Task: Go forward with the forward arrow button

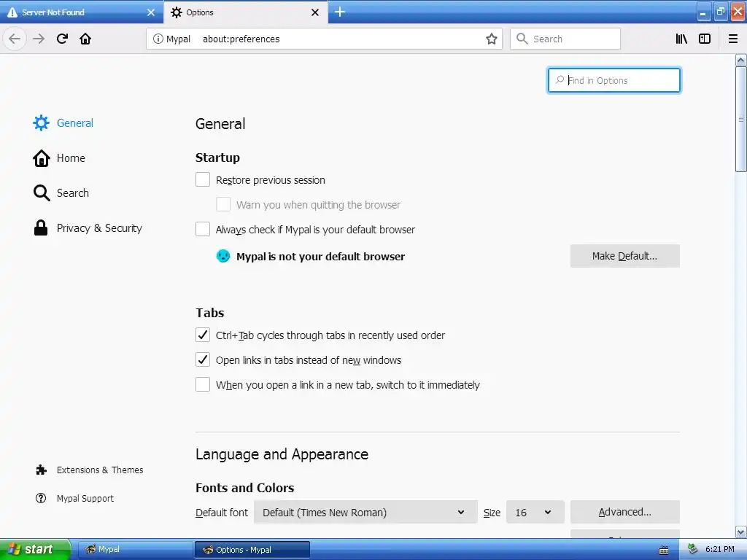Action: (x=39, y=39)
